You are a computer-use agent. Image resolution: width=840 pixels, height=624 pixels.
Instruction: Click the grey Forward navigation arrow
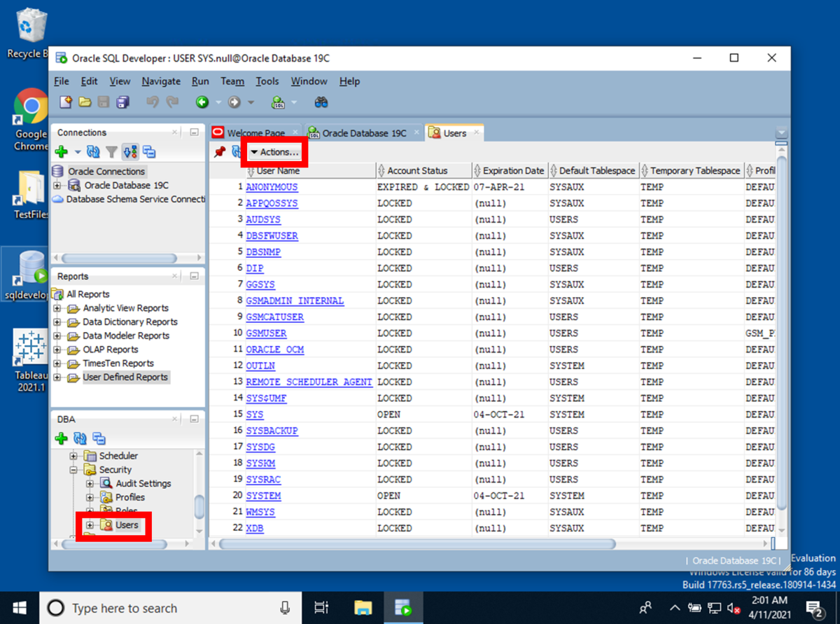pos(234,102)
